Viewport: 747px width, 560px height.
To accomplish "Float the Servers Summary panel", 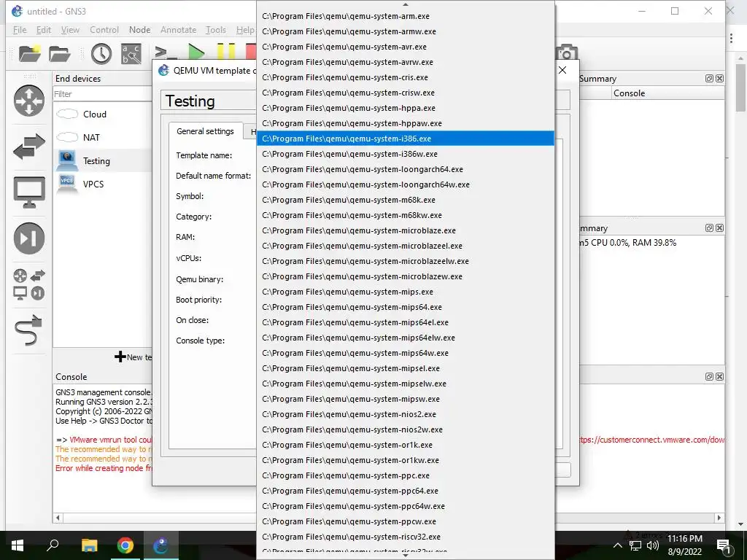I will [709, 228].
